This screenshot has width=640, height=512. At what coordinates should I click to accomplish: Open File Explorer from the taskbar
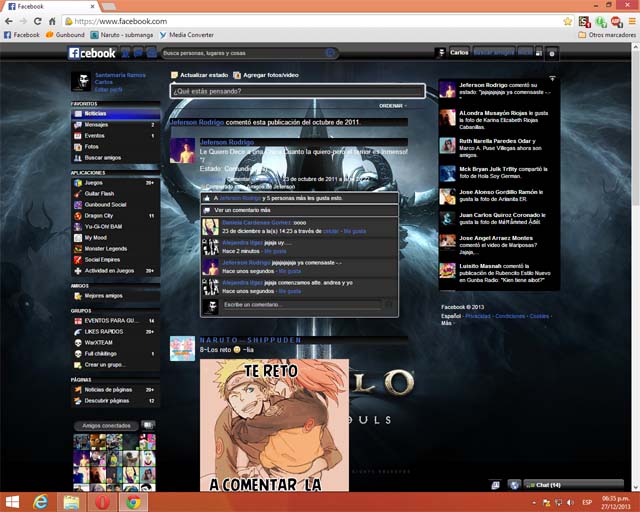point(71,502)
